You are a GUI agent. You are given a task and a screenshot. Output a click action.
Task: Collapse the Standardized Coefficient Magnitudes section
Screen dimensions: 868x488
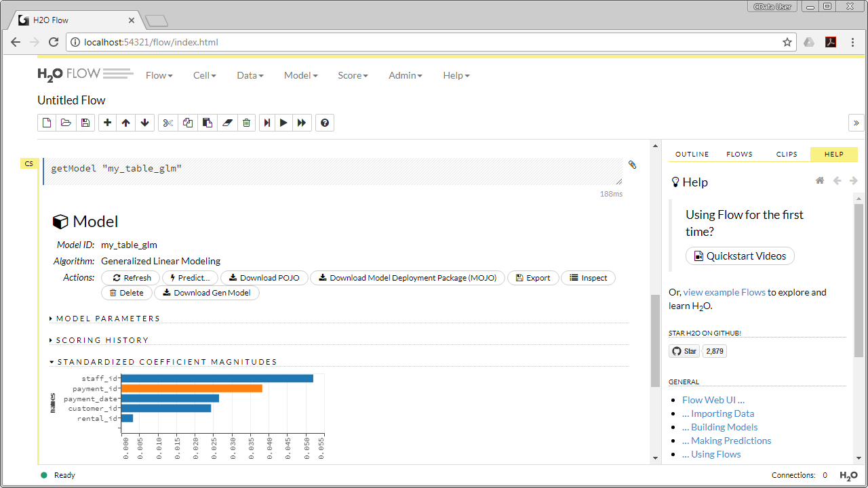167,362
